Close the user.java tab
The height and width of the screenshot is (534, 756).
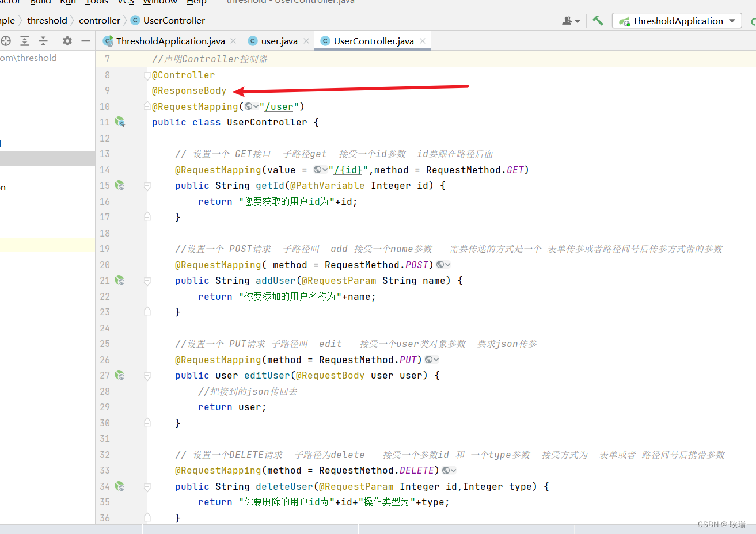click(x=306, y=41)
